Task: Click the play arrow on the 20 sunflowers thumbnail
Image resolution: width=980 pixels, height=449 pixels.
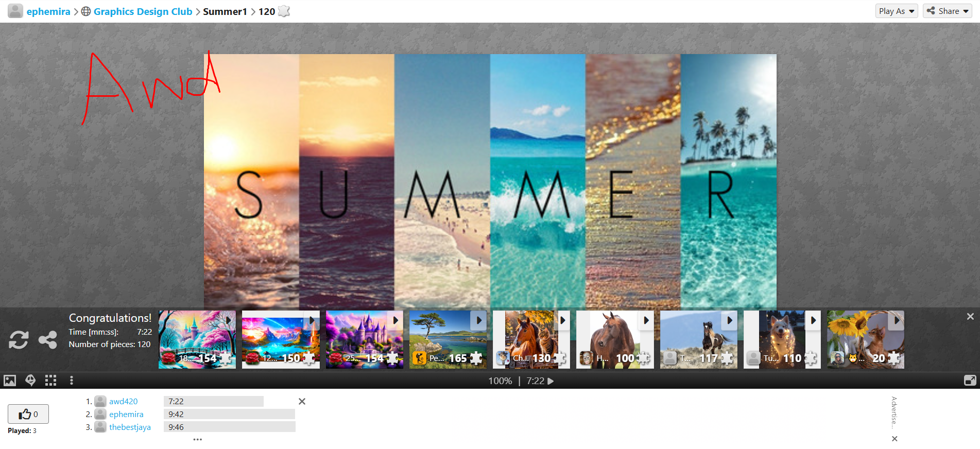Action: tap(897, 320)
